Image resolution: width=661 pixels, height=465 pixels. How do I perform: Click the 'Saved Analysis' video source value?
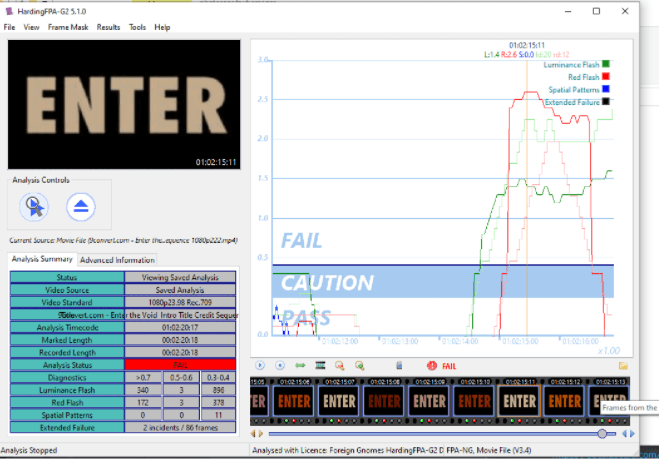[x=180, y=290]
